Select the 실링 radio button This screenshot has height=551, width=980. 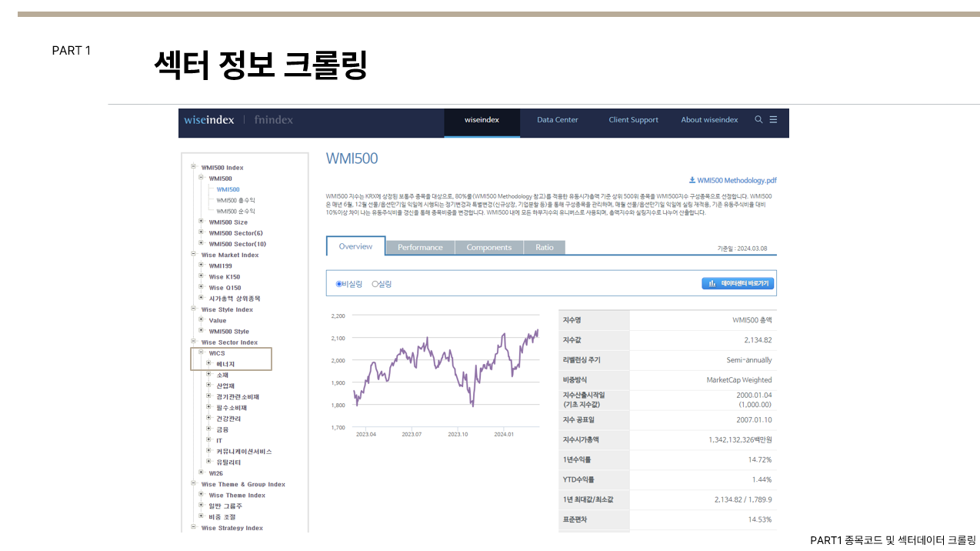(375, 284)
